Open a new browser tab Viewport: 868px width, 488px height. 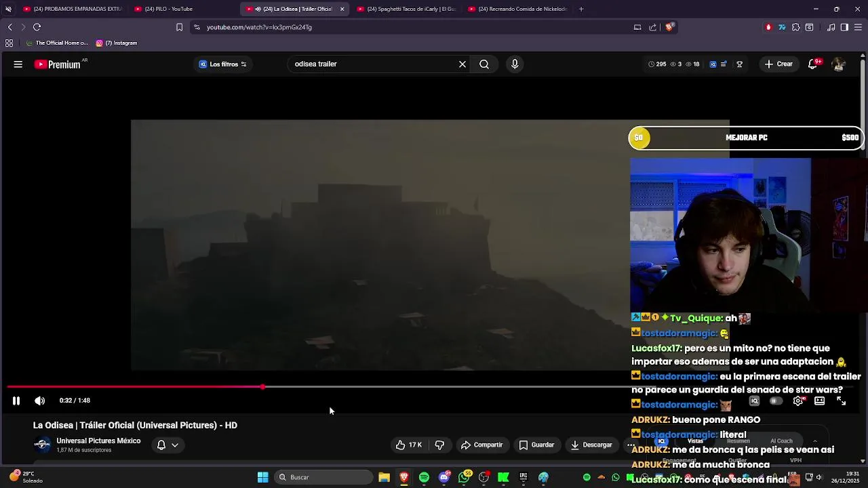pos(581,9)
